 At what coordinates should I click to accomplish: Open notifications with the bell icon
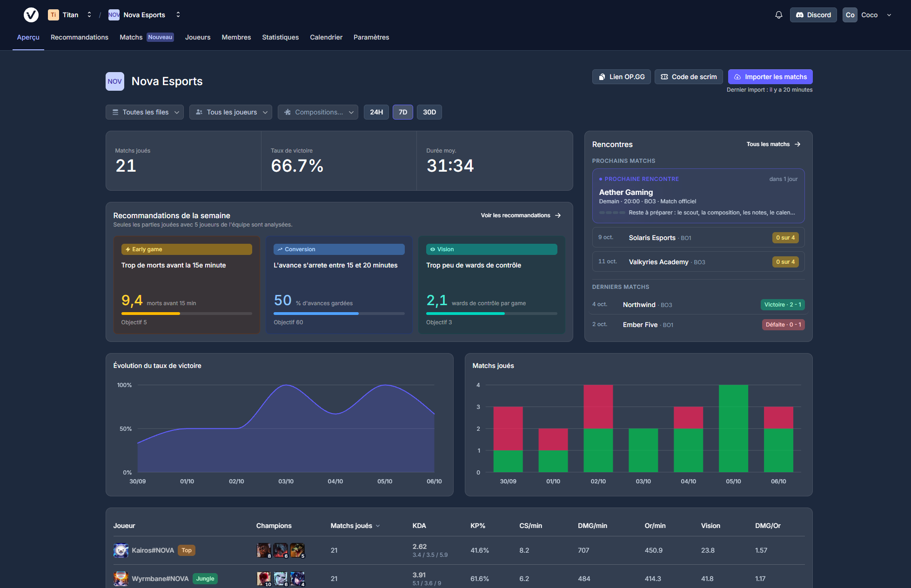tap(778, 15)
